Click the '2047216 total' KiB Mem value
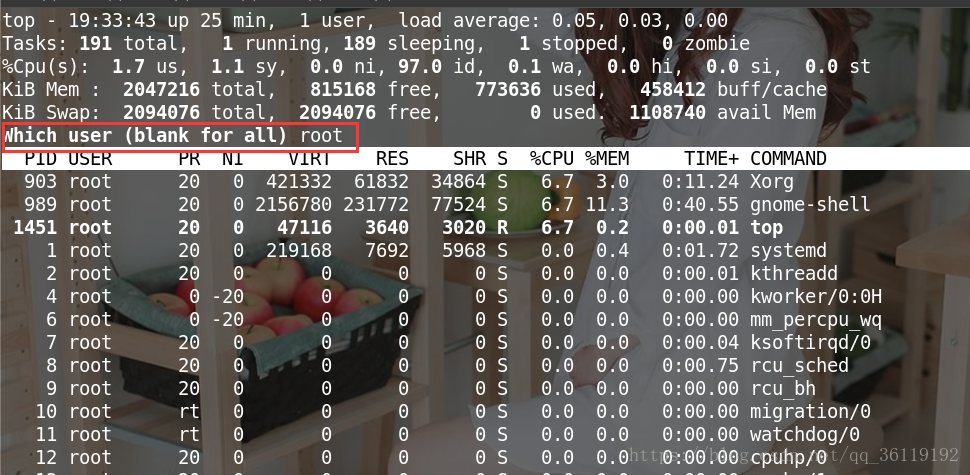The height and width of the screenshot is (475, 970). pos(199,90)
